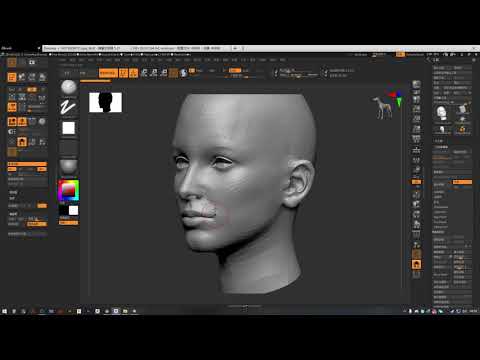
Task: Activate the Scale transform icon in top shelf
Action: click(154, 73)
